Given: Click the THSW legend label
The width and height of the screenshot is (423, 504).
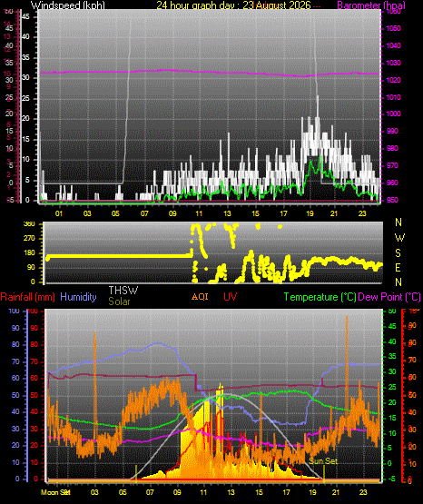Looking at the screenshot, I should [x=123, y=291].
